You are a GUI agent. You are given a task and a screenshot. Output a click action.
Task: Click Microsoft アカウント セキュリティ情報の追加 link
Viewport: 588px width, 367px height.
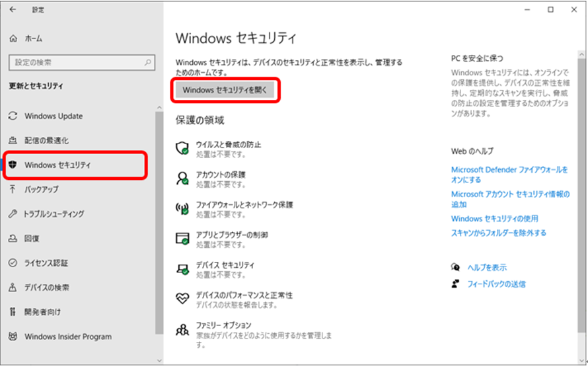pos(511,199)
